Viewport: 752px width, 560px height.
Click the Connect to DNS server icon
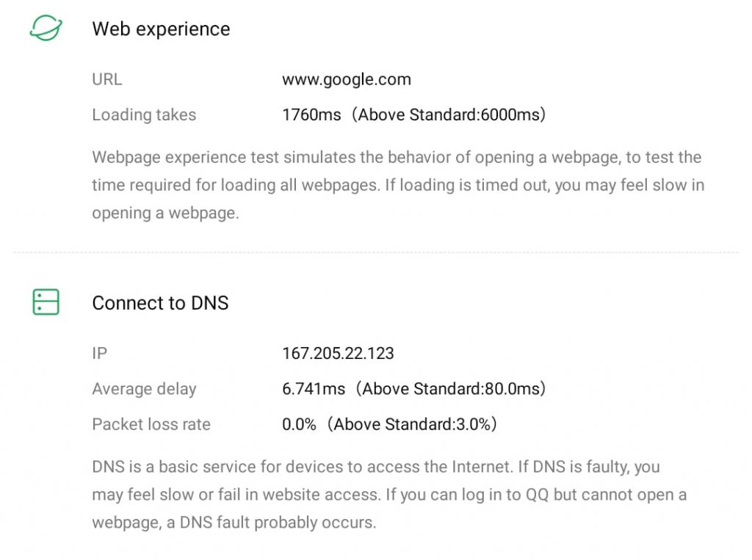tap(46, 302)
